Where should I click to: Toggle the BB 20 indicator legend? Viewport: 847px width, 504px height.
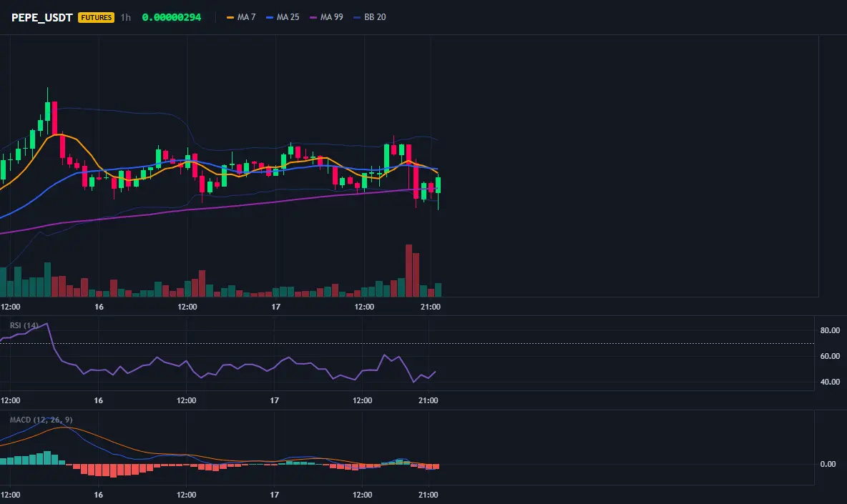coord(369,17)
